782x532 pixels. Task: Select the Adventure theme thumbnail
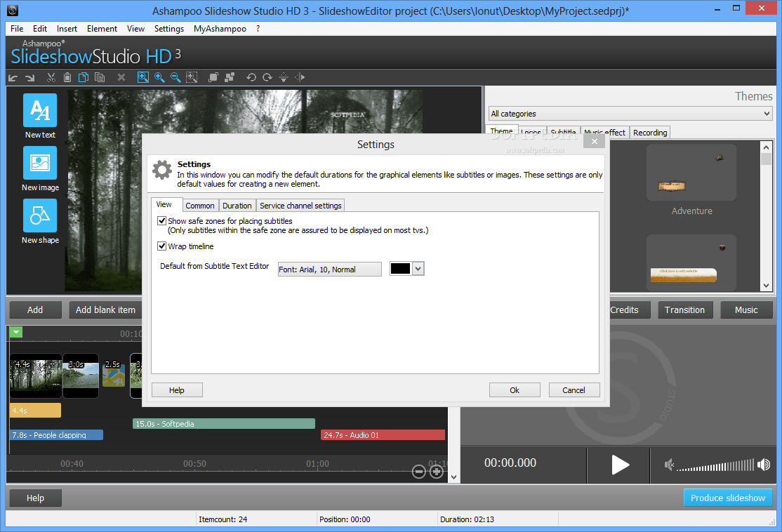[691, 173]
